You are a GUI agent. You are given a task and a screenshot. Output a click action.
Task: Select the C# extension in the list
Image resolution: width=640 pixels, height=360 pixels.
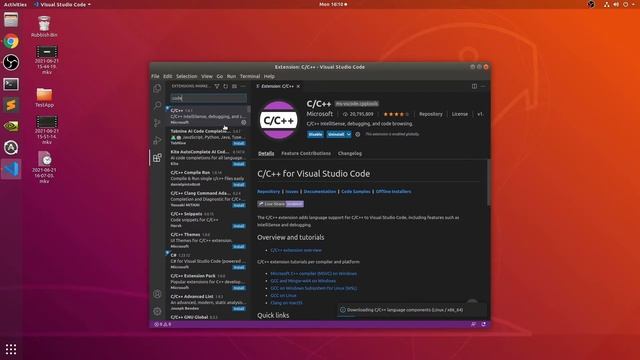pyautogui.click(x=208, y=261)
